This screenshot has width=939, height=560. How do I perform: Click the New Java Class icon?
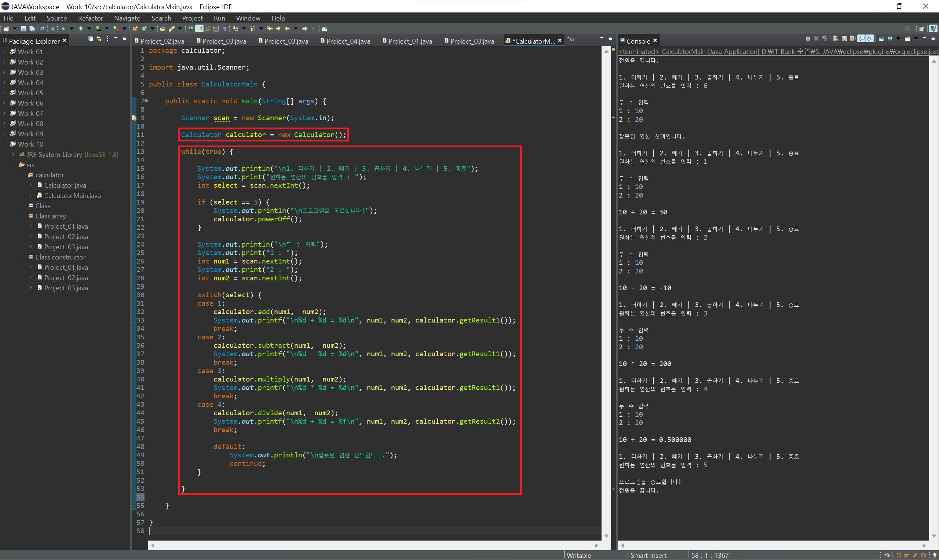tap(144, 29)
